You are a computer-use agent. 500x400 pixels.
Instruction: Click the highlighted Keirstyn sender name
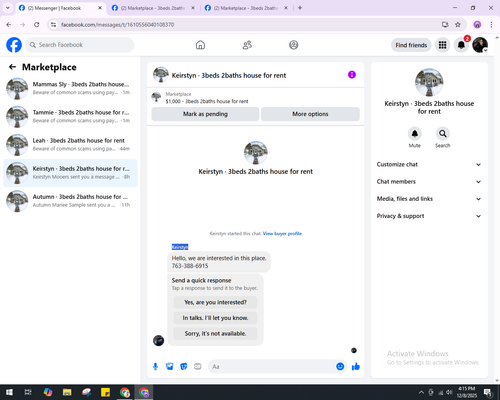[180, 247]
